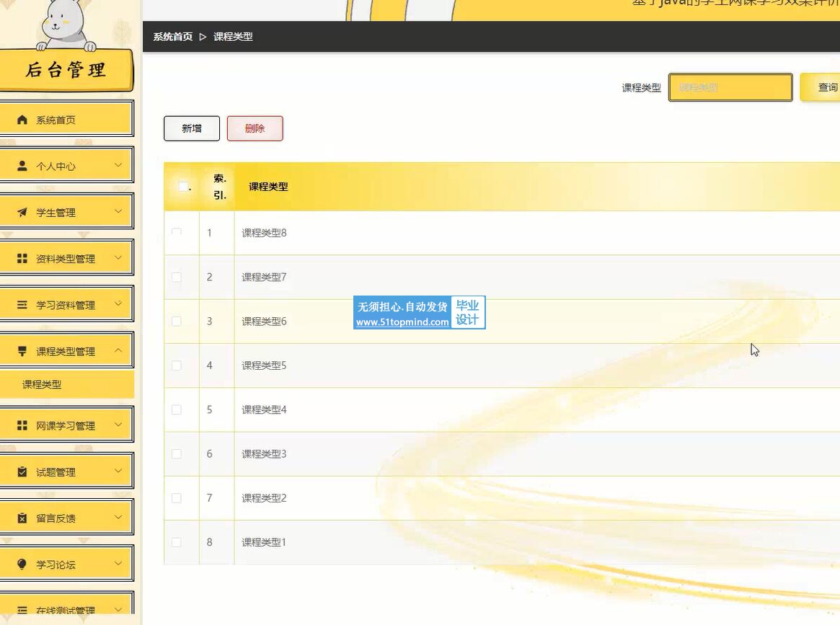
Task: Expand the 个人中心 menu chevron
Action: [x=118, y=165]
